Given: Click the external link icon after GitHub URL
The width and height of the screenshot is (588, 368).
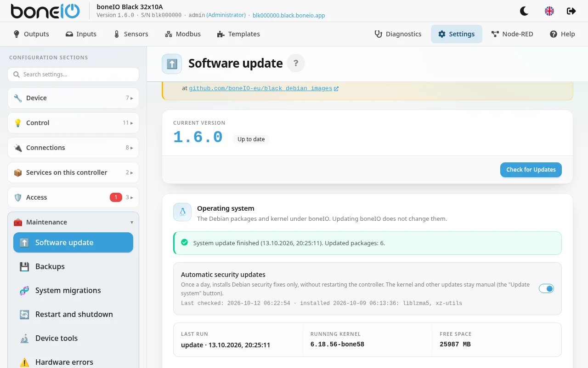Looking at the screenshot, I should [336, 88].
